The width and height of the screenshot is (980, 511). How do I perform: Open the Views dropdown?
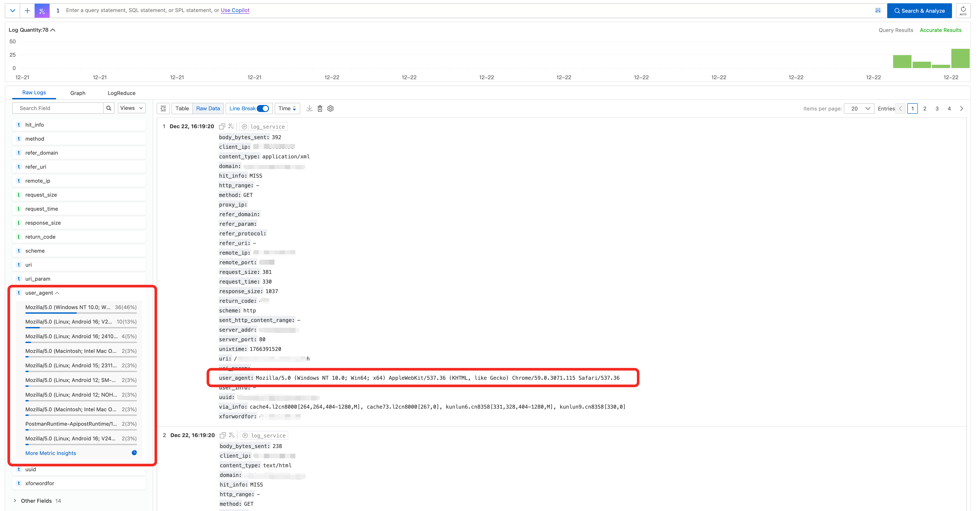coord(131,108)
